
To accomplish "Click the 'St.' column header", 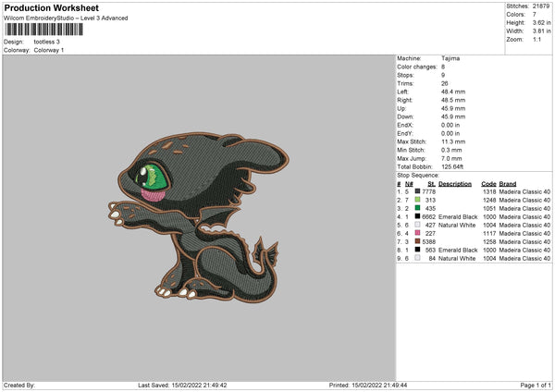I will coord(431,184).
